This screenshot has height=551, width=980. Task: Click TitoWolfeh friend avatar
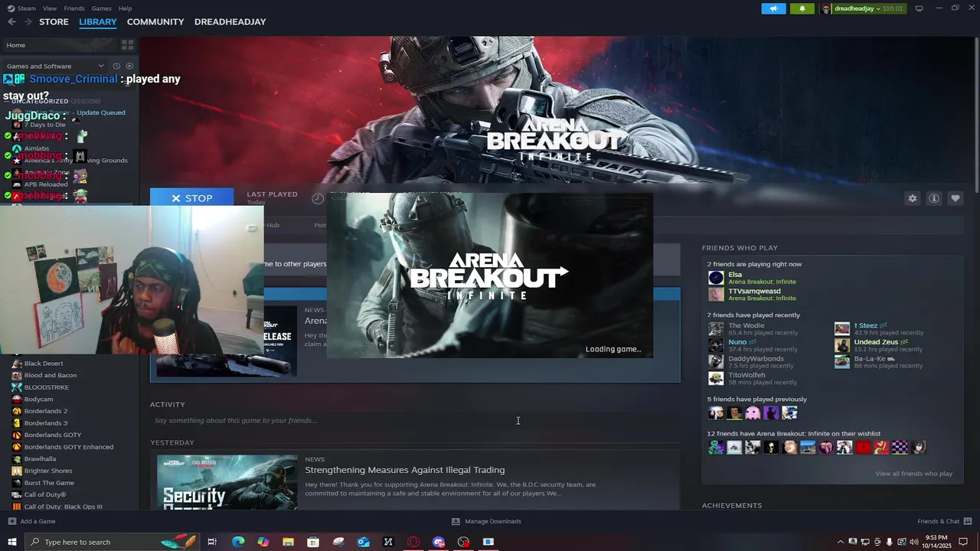click(x=716, y=378)
